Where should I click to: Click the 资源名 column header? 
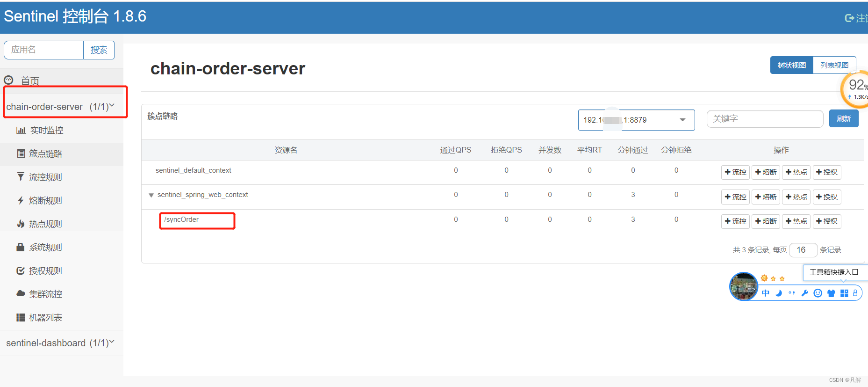[x=286, y=150]
